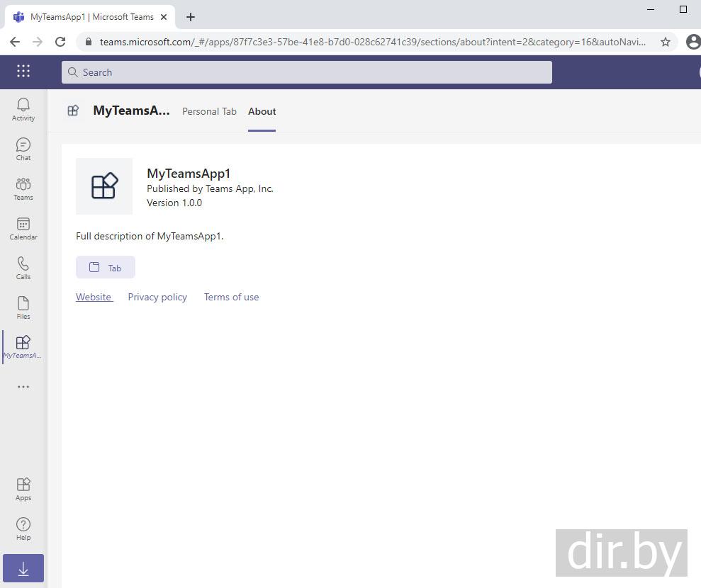701x588 pixels.
Task: Select MyTeamsApp1 sidebar app icon
Action: click(23, 346)
